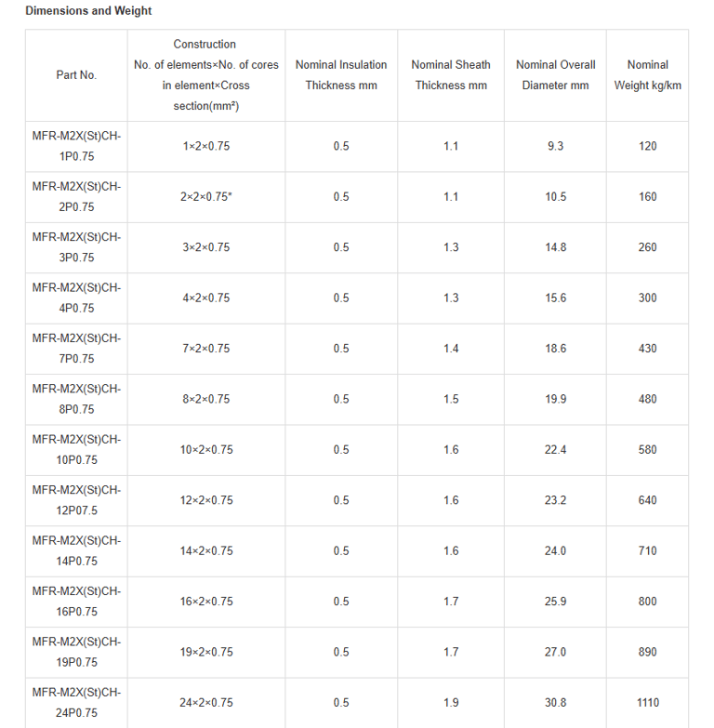
Task: Click weight value 1110 in 24P row
Action: (x=648, y=703)
